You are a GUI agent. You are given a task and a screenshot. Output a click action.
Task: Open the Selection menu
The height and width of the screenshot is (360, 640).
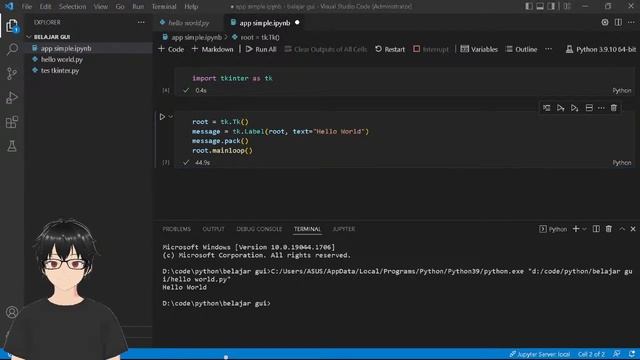[72, 7]
